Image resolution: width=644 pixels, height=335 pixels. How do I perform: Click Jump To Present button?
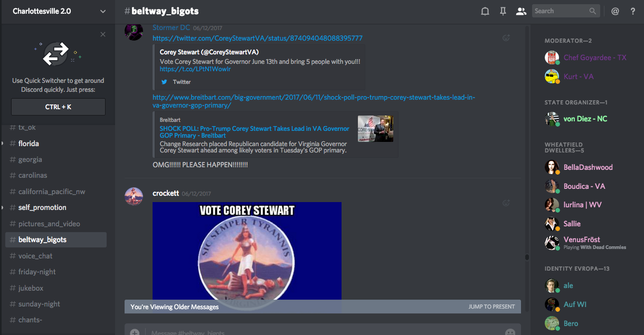[x=491, y=307]
